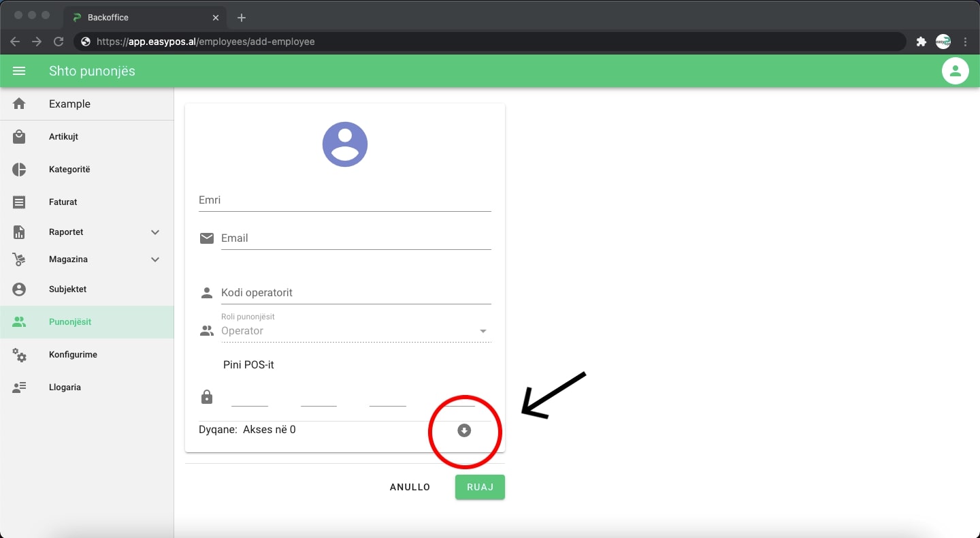Viewport: 980px width, 538px height.
Task: Focus the Emri name field
Action: point(344,200)
